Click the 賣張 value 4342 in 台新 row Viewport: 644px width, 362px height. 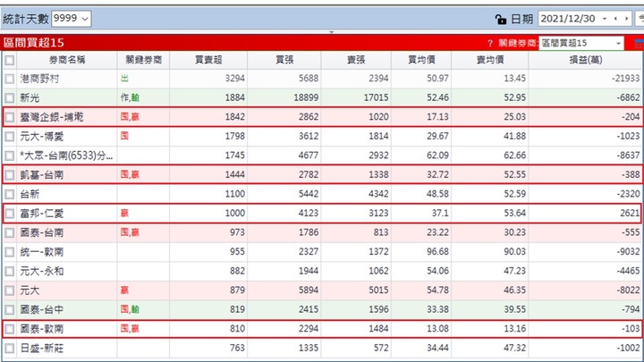pyautogui.click(x=378, y=194)
